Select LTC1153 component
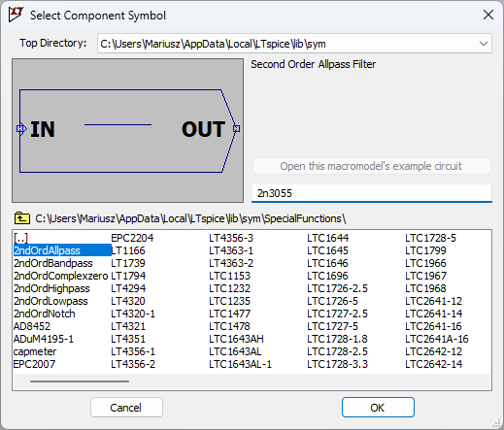504x430 pixels. 229,276
